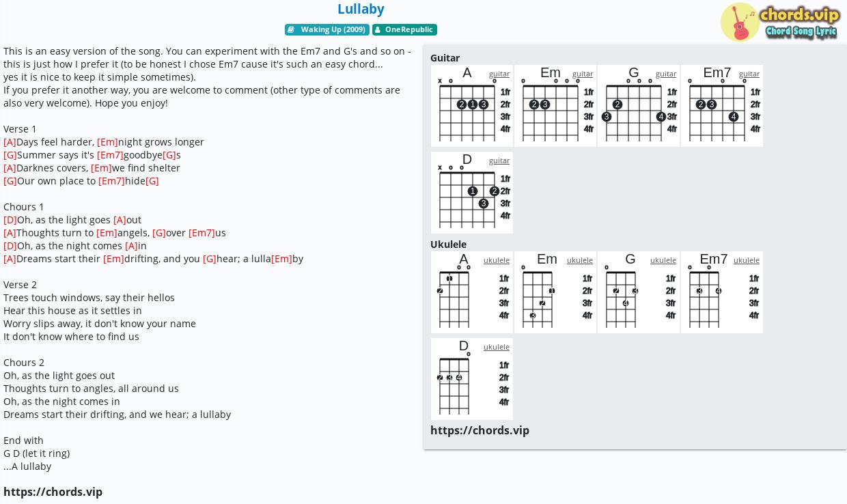Viewport: 847px width, 504px height.
Task: Click the 'End with' text line
Action: click(23, 440)
